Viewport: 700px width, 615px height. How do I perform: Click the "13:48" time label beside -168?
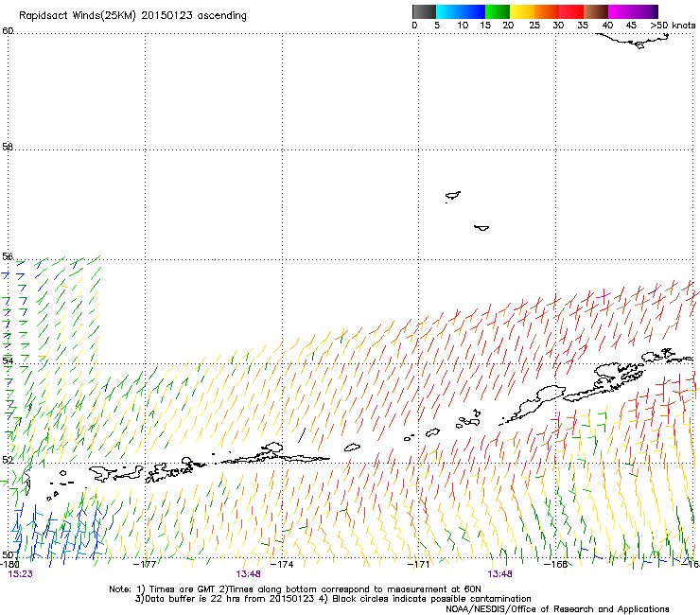tap(499, 574)
